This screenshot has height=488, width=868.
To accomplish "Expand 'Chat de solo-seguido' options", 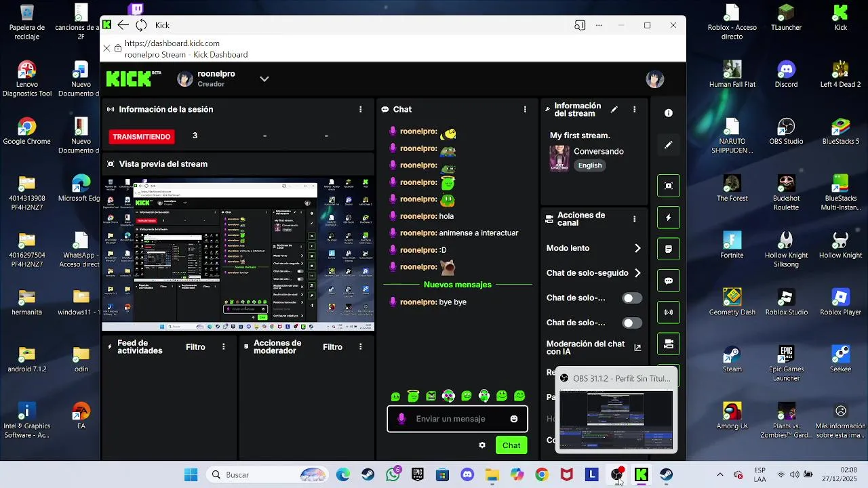I will click(x=637, y=273).
